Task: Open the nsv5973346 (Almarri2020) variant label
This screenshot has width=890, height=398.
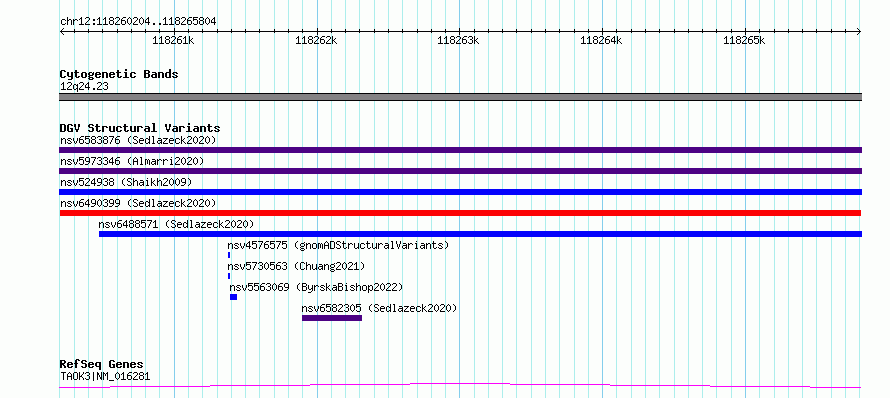Action: tap(132, 161)
